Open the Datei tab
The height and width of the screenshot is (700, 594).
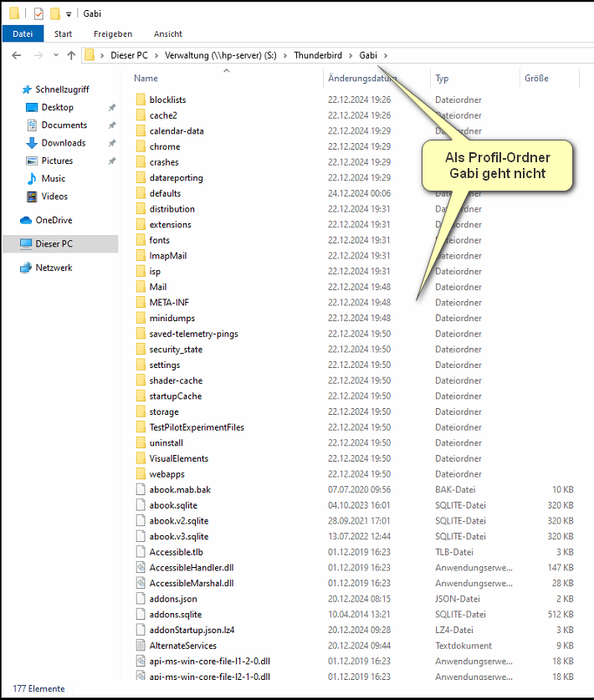click(x=23, y=34)
